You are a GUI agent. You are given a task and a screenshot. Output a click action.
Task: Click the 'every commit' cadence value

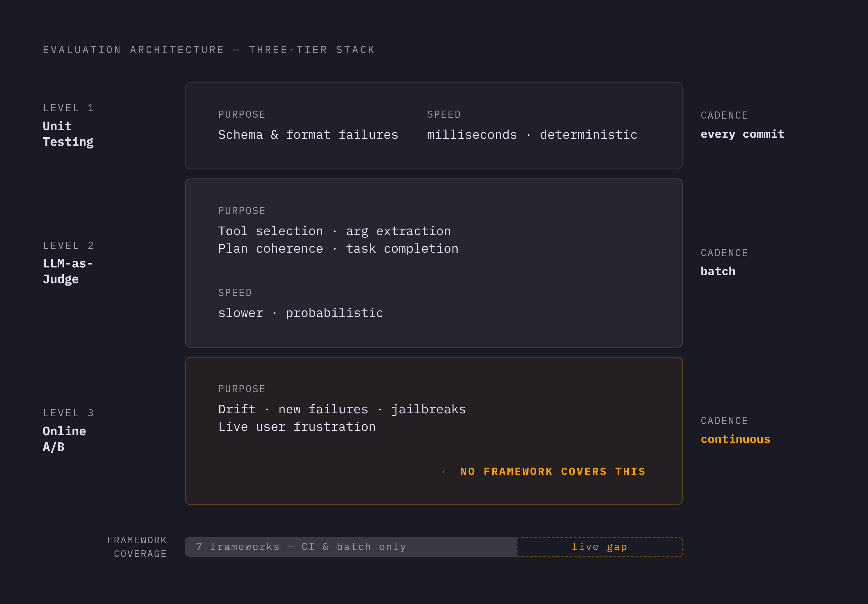coord(742,134)
